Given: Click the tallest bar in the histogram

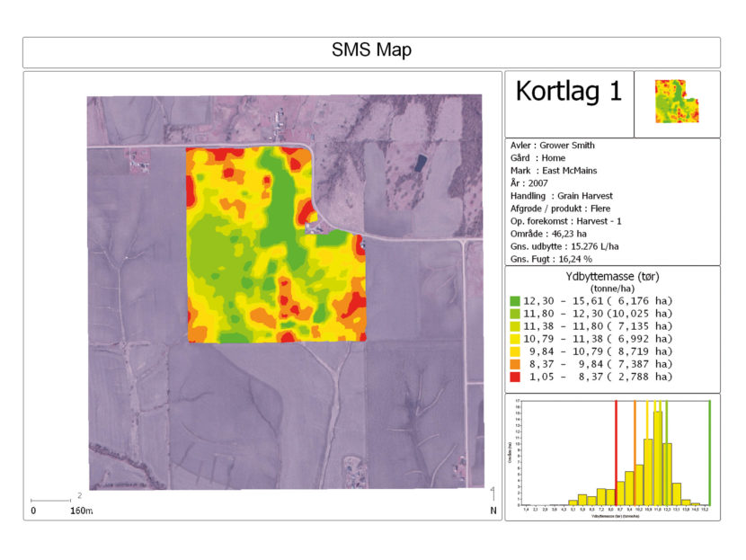Looking at the screenshot, I should click(x=658, y=458).
